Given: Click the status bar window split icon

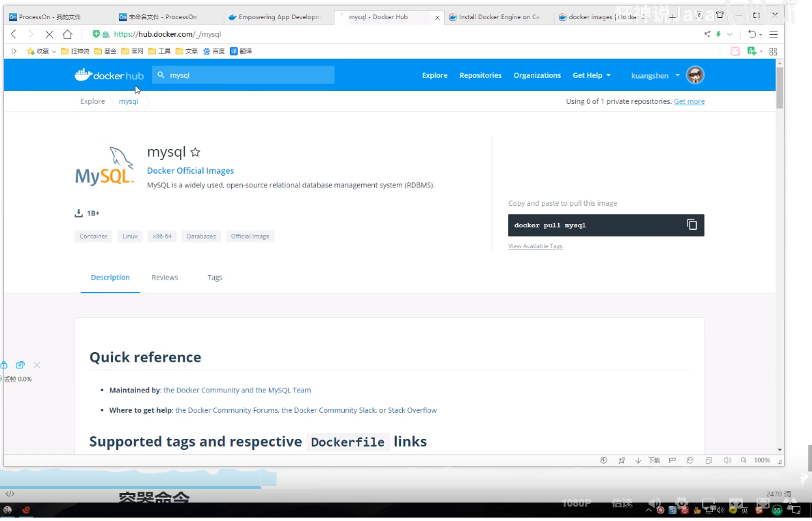Looking at the screenshot, I should [x=709, y=460].
